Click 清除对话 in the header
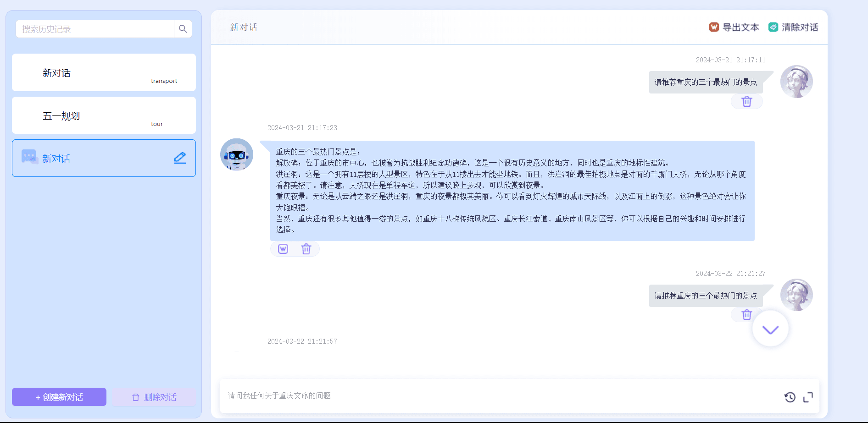This screenshot has height=423, width=868. pos(793,27)
